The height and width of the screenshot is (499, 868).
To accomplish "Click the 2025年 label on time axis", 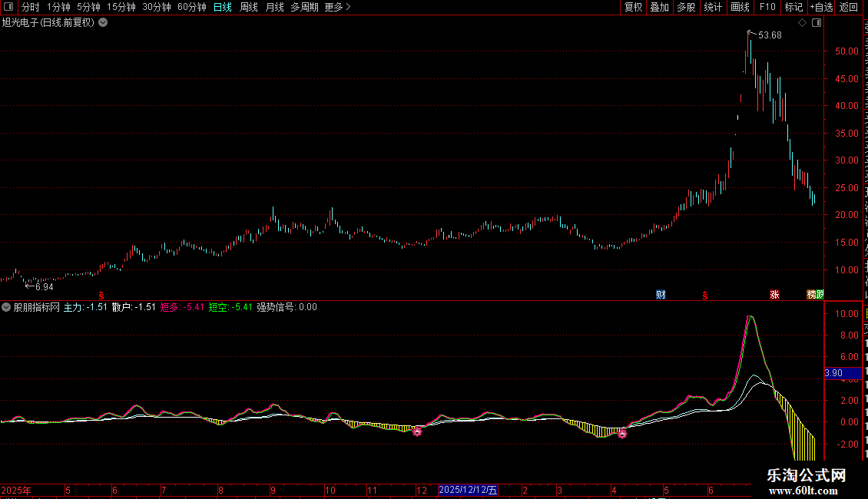I will click(16, 490).
